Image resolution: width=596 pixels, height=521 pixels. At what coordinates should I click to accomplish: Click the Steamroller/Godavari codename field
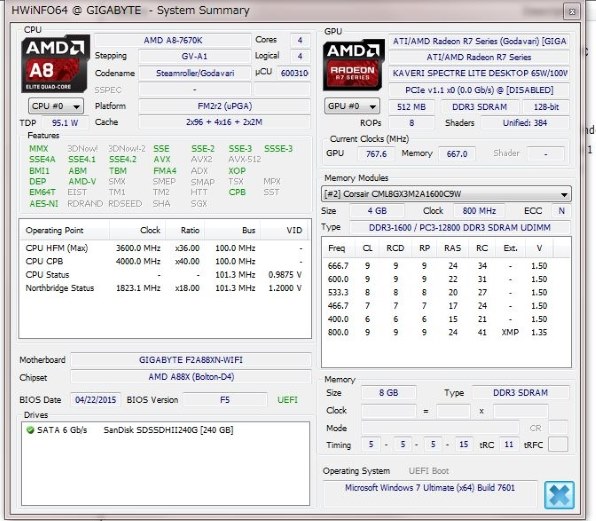coord(195,73)
